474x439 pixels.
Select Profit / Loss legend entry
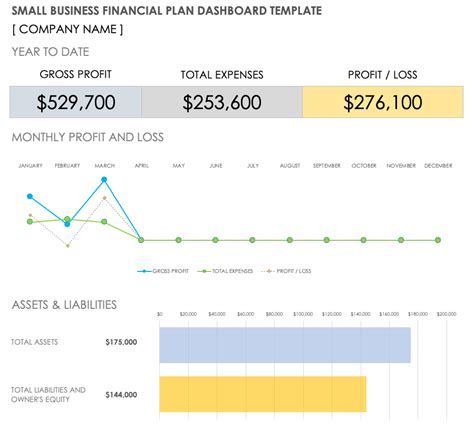tap(286, 271)
